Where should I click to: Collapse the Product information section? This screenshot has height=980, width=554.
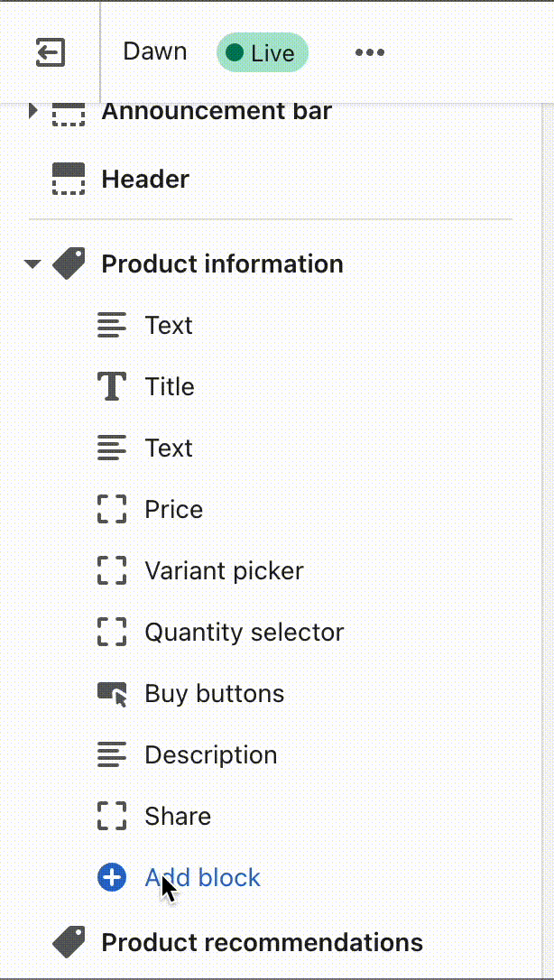(x=32, y=263)
